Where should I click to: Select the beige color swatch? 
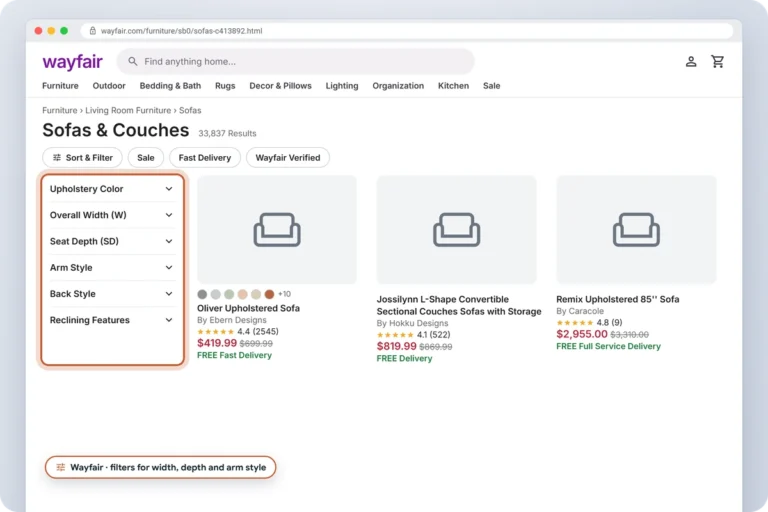(x=256, y=294)
